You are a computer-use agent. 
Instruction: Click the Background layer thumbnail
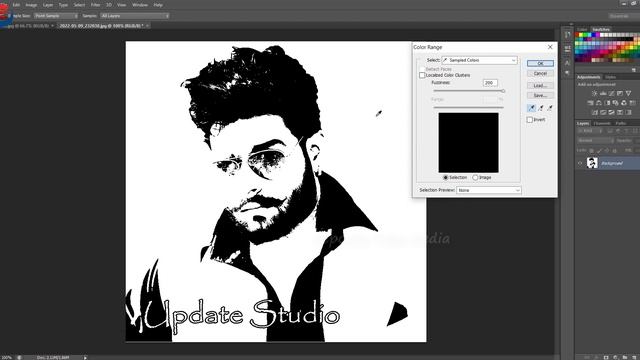pos(592,163)
